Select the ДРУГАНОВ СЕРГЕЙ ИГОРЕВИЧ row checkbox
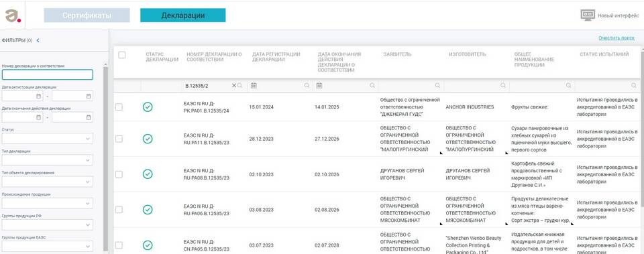The image size is (644, 254). pos(119,174)
